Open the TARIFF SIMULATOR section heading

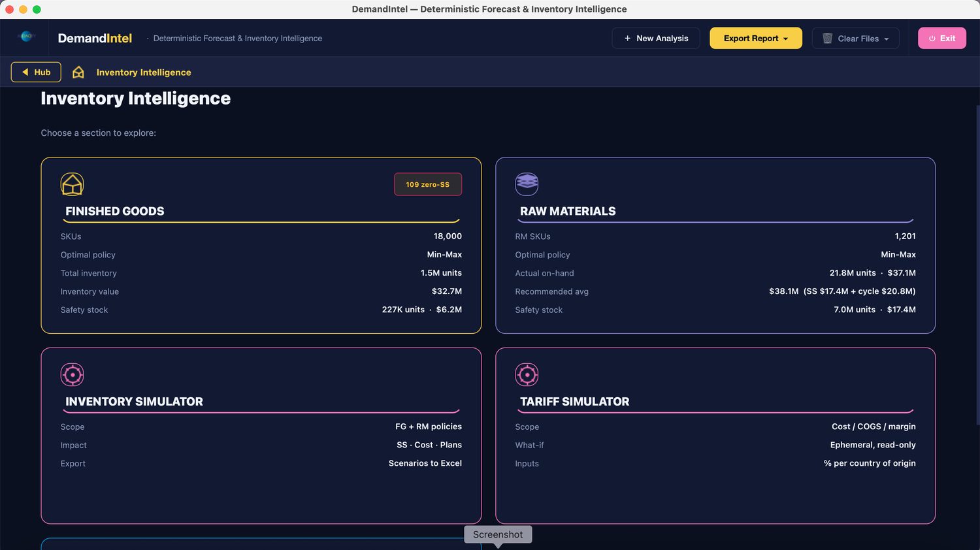point(575,402)
